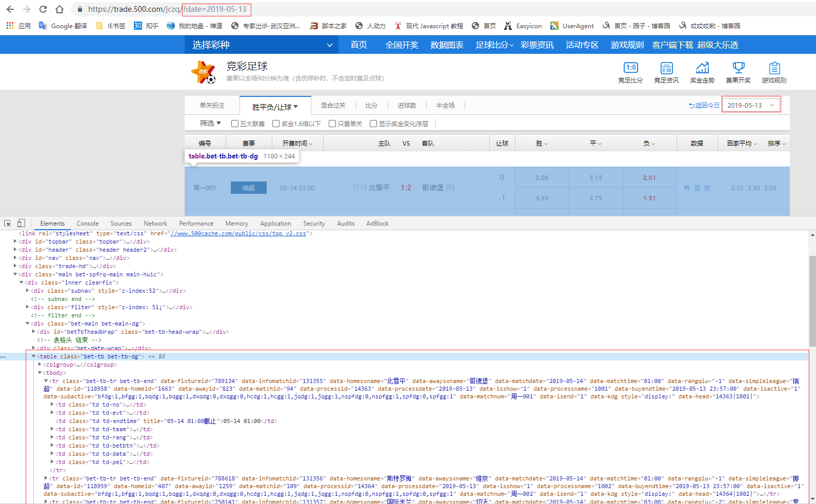
Task: Open 超级大乐透 nav link
Action: (718, 45)
